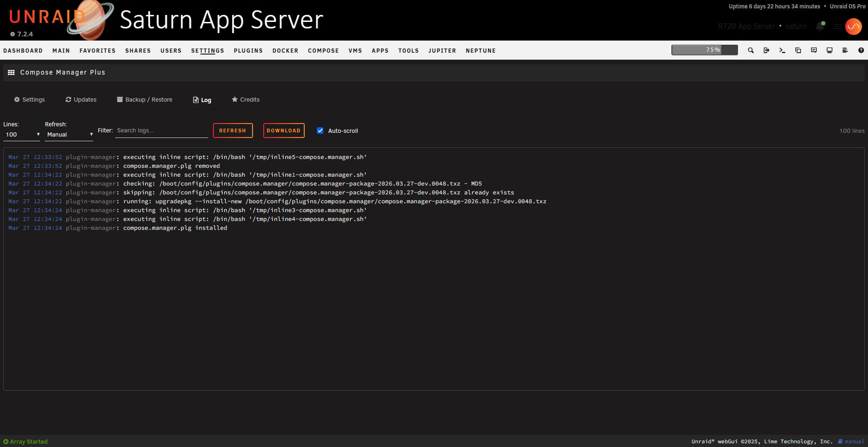868x447 pixels.
Task: Click the inline1-compose.manager.sh log line
Action: pyautogui.click(x=187, y=175)
